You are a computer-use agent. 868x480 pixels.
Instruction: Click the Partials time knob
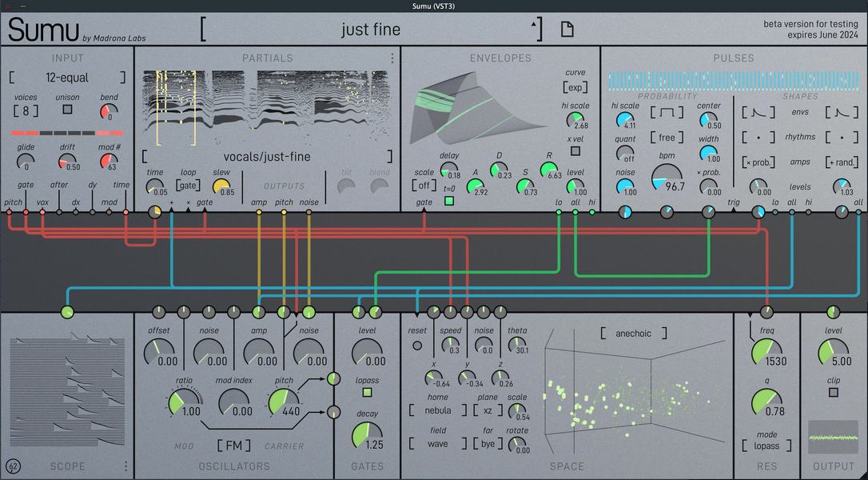coord(155,186)
